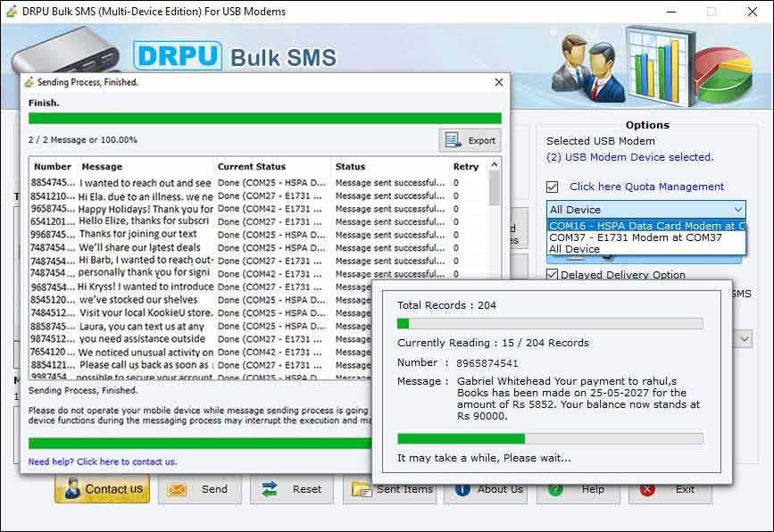Open the All Device dropdown

738,210
